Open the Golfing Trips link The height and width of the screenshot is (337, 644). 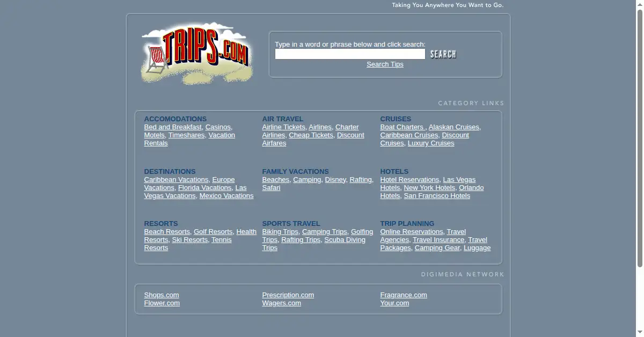[x=362, y=232]
